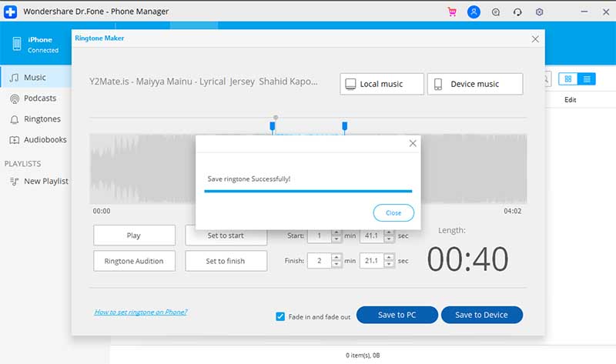Click the 00:40 length display
This screenshot has width=616, height=364.
467,259
